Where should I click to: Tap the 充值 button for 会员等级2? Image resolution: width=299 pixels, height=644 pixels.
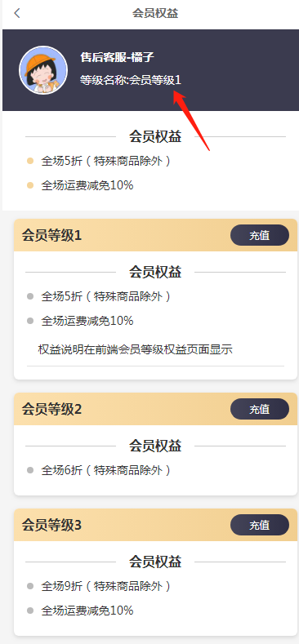(x=260, y=409)
